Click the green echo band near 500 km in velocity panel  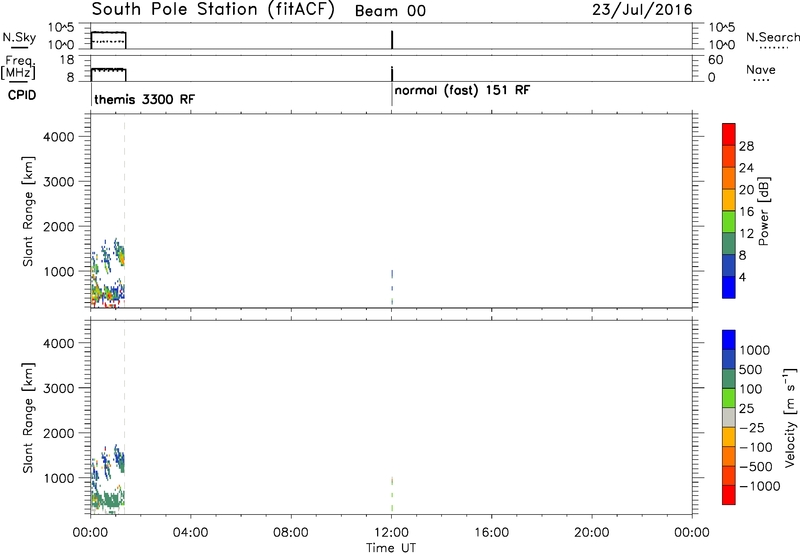[108, 498]
